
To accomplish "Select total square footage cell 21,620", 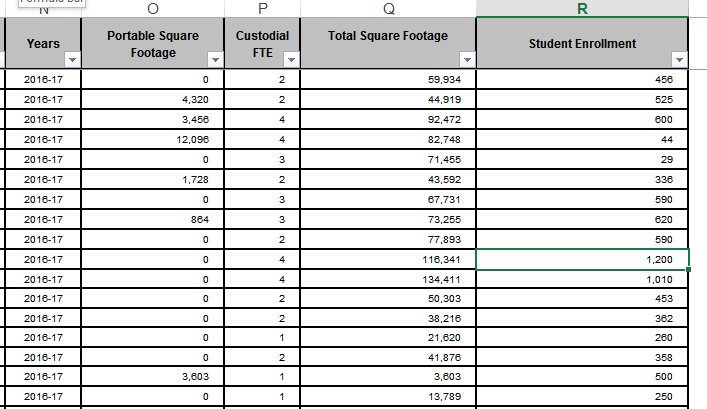I will click(388, 337).
